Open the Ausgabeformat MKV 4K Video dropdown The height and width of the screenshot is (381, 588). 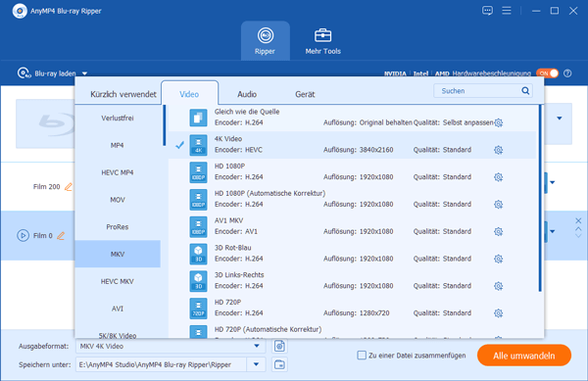(171, 346)
